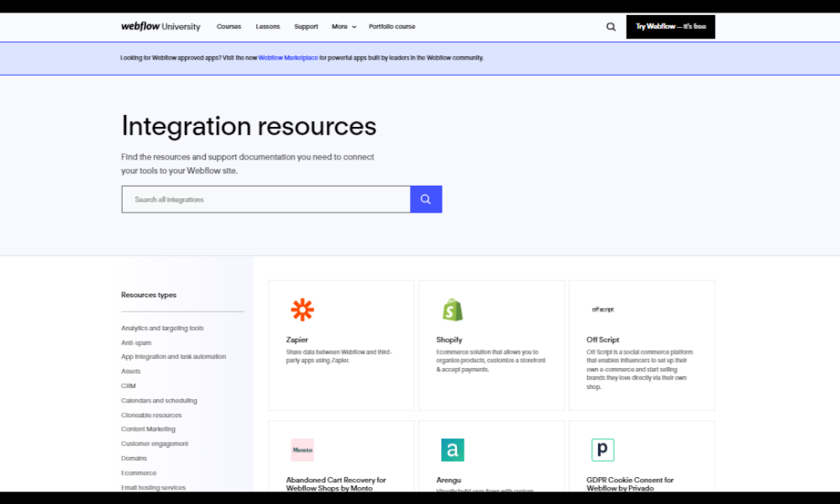
Task: Open Abandoned Cart Recovery by Monto title
Action: coord(336,484)
